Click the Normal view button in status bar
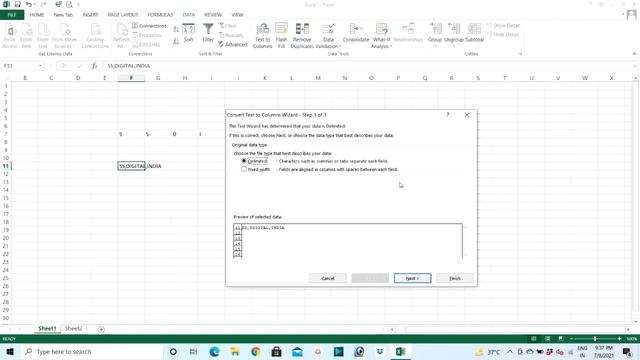This screenshot has width=640, height=360. (533, 339)
